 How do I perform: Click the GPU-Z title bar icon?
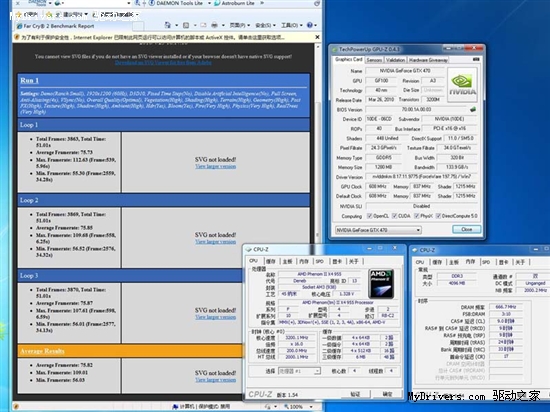(335, 49)
